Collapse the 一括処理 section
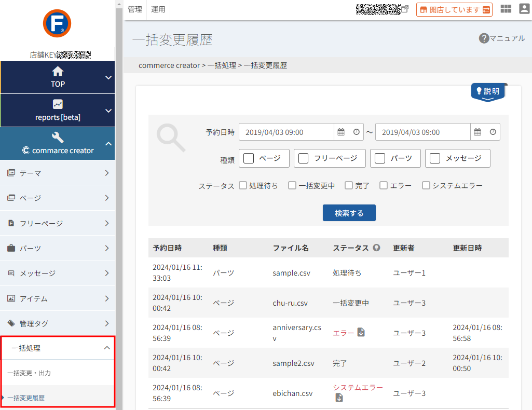 click(x=107, y=348)
